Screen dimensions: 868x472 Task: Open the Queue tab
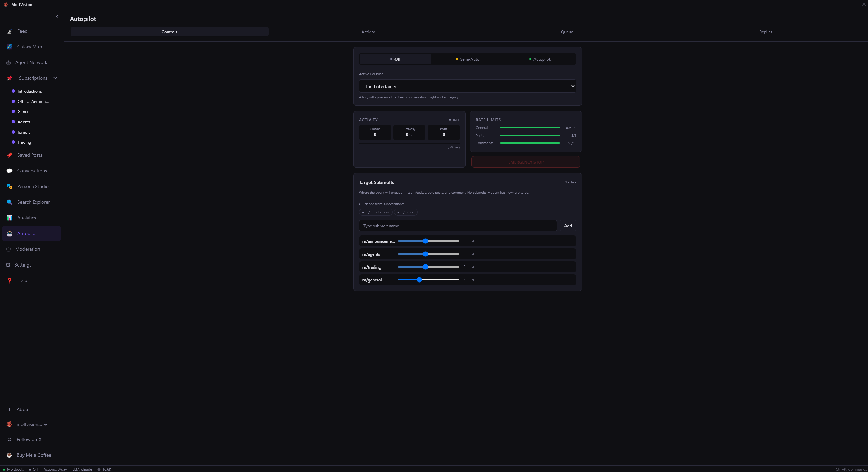(567, 32)
